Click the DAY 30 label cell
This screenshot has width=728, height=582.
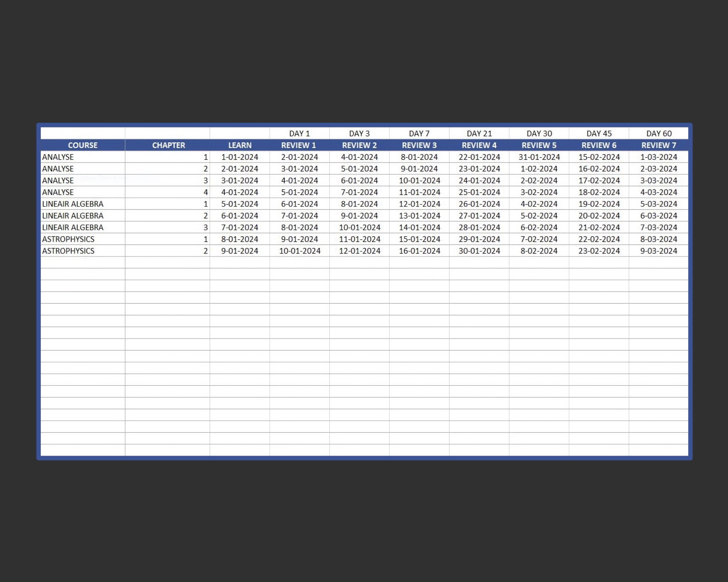pos(539,133)
